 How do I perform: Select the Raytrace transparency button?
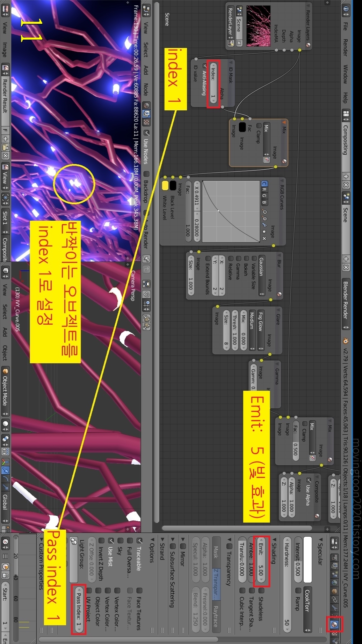pos(216,616)
